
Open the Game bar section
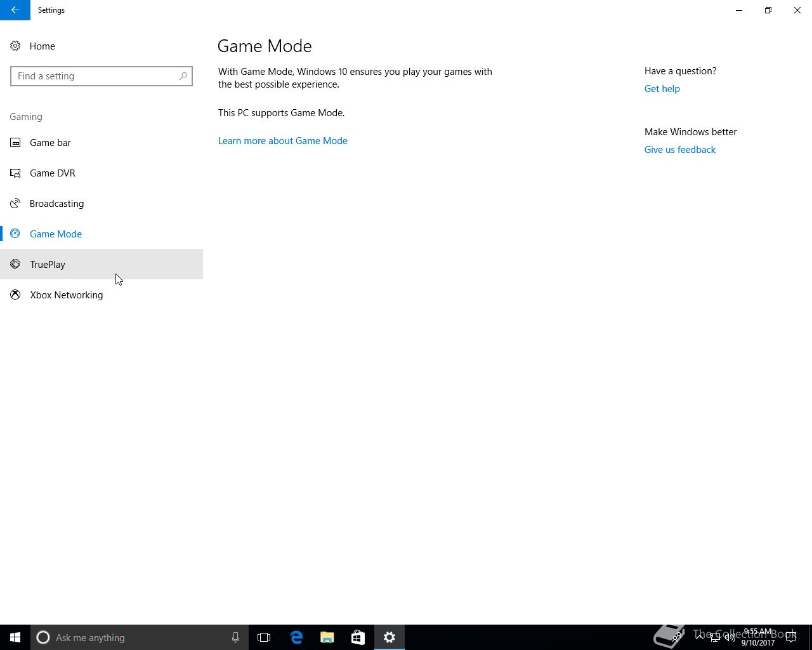point(101,142)
